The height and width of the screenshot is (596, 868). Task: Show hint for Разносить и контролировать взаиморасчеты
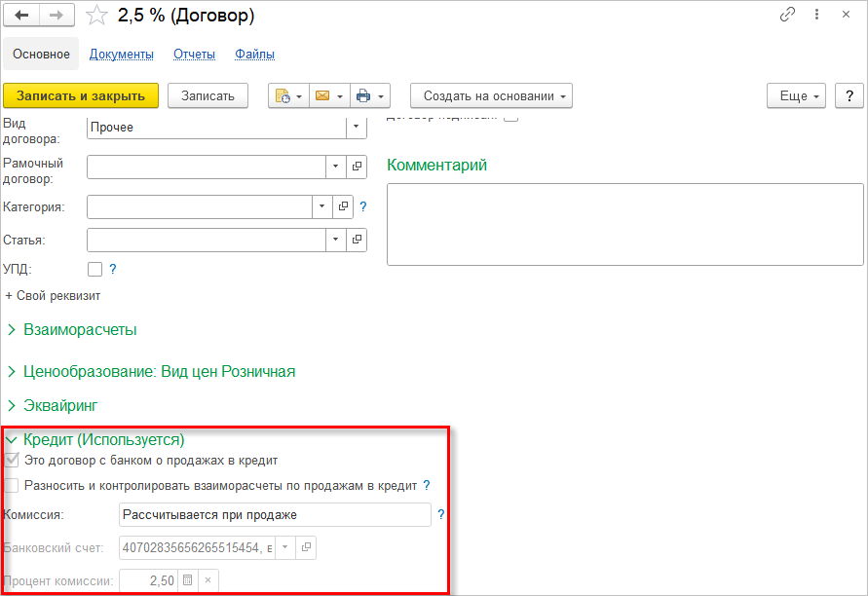[427, 485]
